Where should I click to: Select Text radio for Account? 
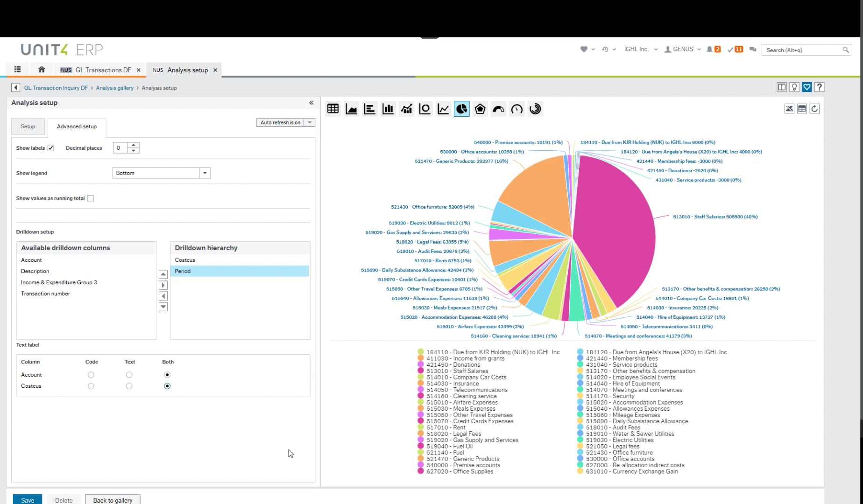(x=129, y=375)
